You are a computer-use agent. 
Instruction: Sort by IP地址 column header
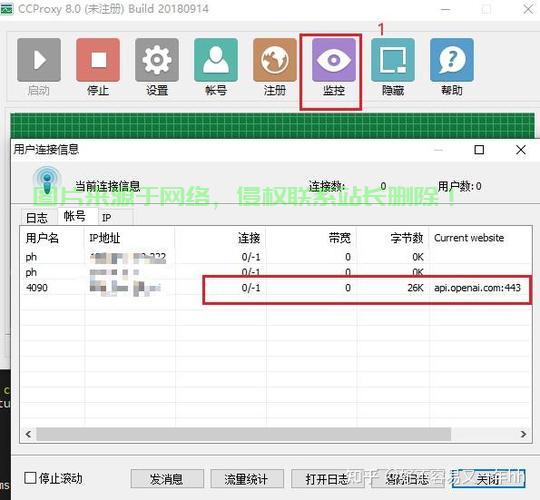click(x=130, y=238)
